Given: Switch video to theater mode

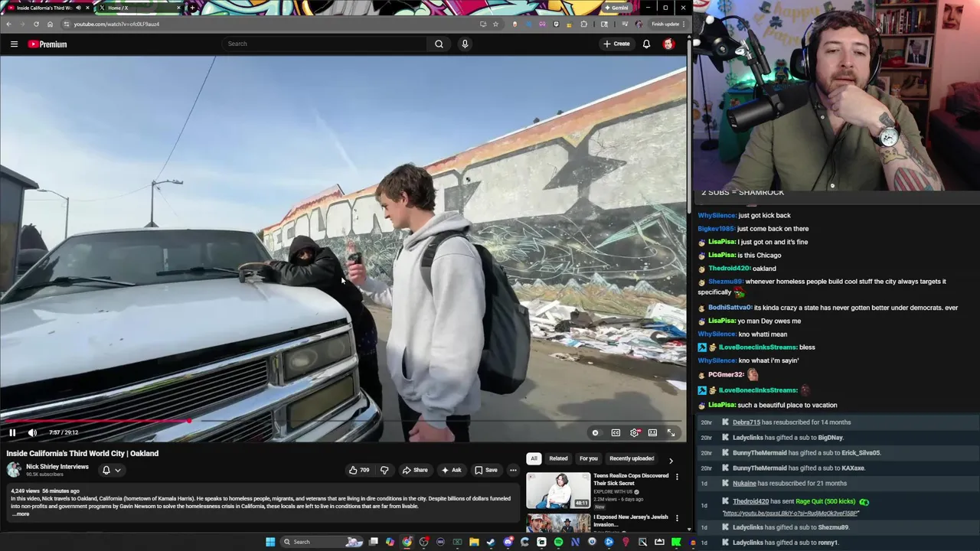Looking at the screenshot, I should pyautogui.click(x=652, y=433).
